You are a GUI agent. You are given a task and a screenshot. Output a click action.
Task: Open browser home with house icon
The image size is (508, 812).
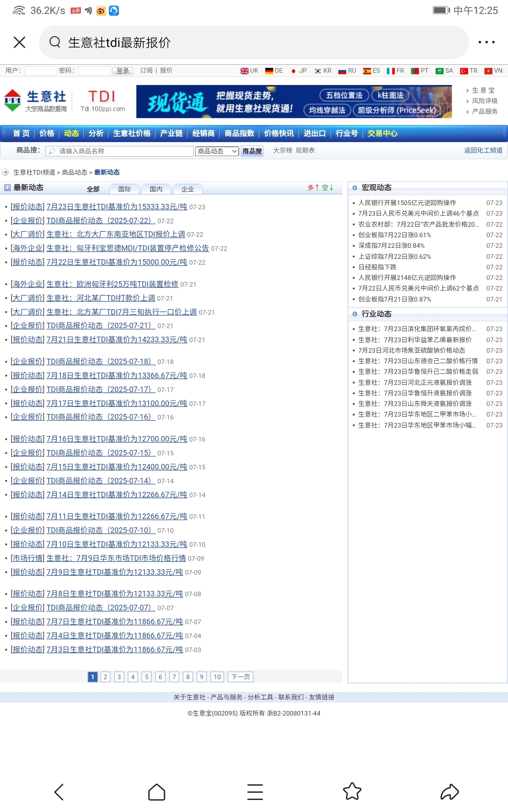157,792
